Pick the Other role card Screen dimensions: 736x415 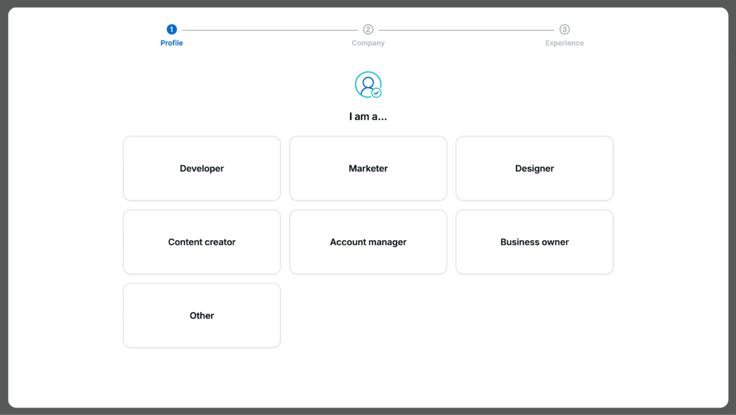point(202,315)
